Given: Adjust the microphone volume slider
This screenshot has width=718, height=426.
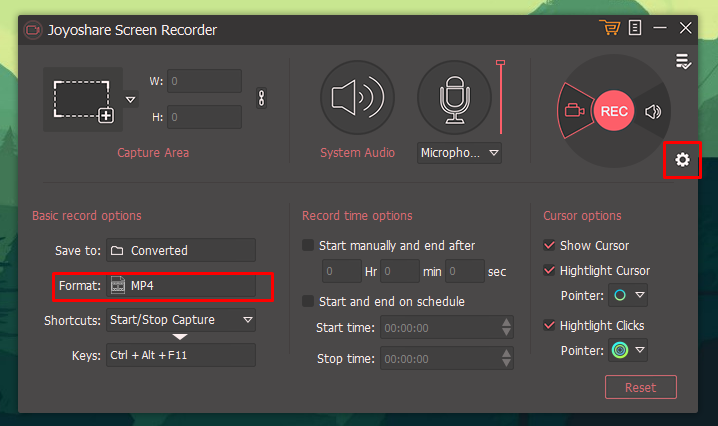Looking at the screenshot, I should 501,97.
